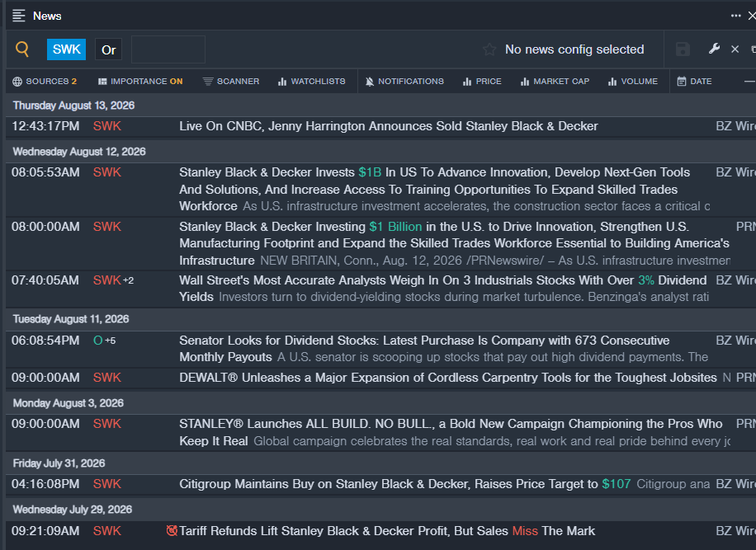Open the No news config selected dropdown
This screenshot has height=550, width=756.
pyautogui.click(x=574, y=49)
